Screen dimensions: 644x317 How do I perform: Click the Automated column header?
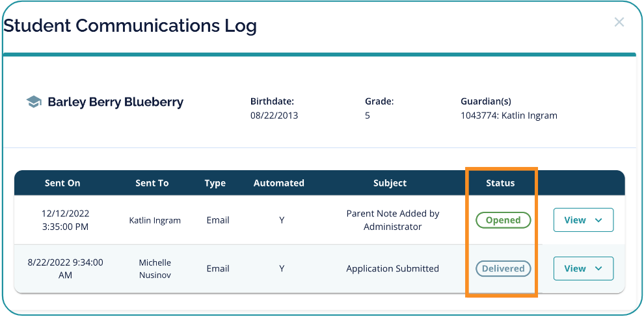point(278,183)
